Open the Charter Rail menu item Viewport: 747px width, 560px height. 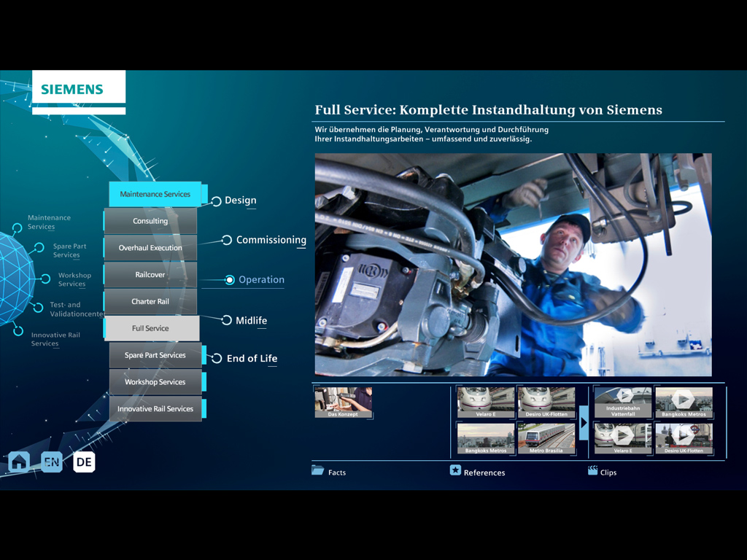150,301
